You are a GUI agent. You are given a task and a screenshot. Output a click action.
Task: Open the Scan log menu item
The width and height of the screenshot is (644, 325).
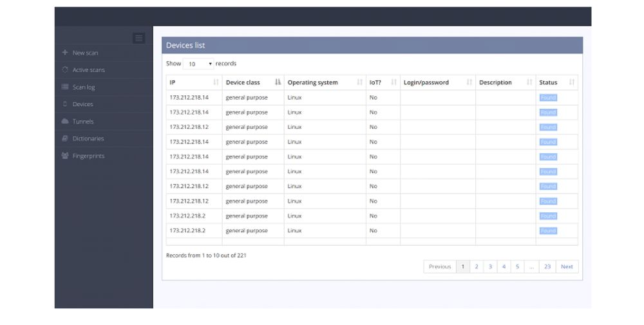[x=84, y=87]
